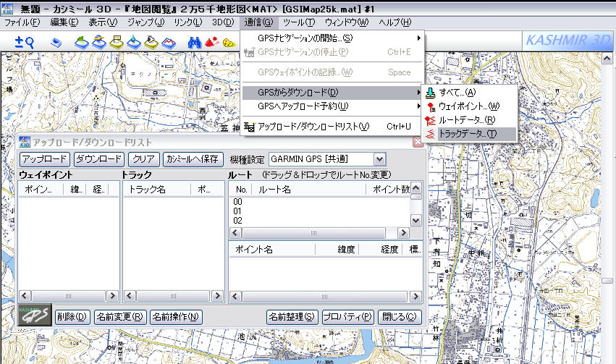
Task: Click the blue map sheet toolbar icon
Action: [x=56, y=43]
